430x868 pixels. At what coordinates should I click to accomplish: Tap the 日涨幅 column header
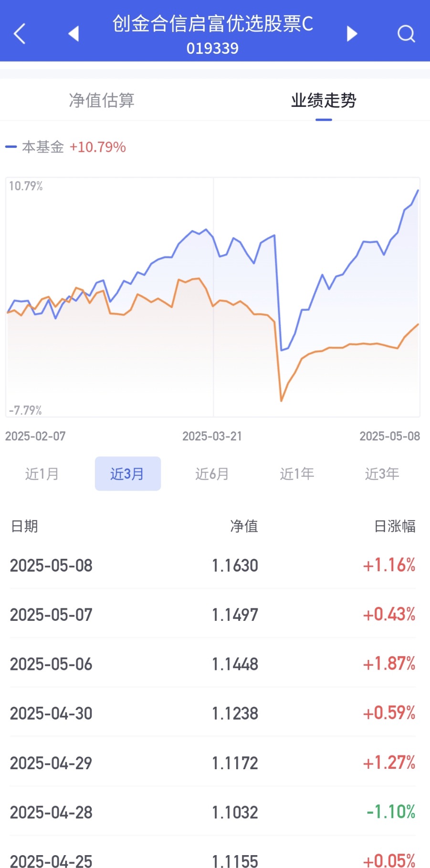[x=395, y=526]
